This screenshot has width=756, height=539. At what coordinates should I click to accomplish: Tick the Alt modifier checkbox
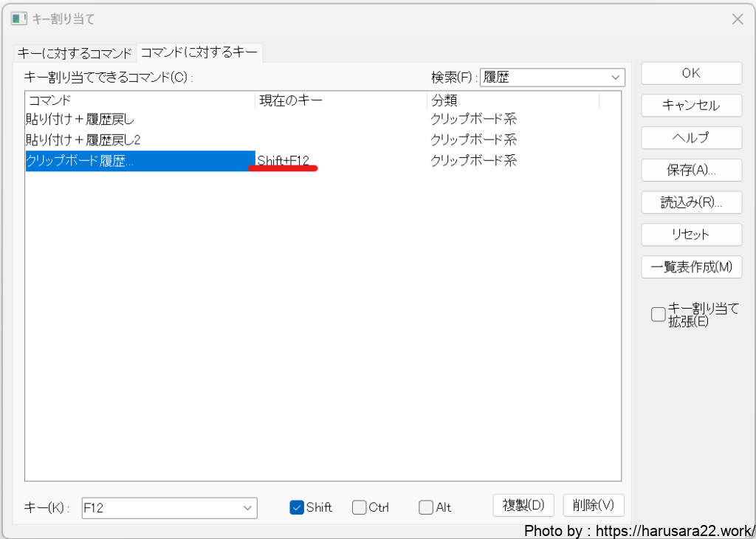click(426, 507)
